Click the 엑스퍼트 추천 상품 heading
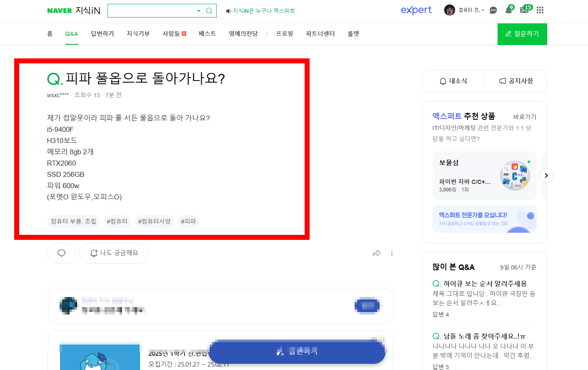Viewport: 588px width, 370px height. click(464, 116)
